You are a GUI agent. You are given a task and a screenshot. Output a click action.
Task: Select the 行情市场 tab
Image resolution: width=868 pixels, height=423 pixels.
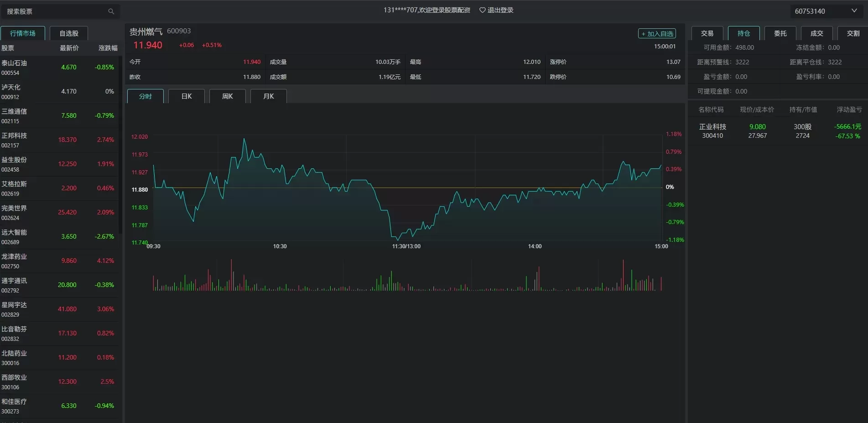[23, 33]
